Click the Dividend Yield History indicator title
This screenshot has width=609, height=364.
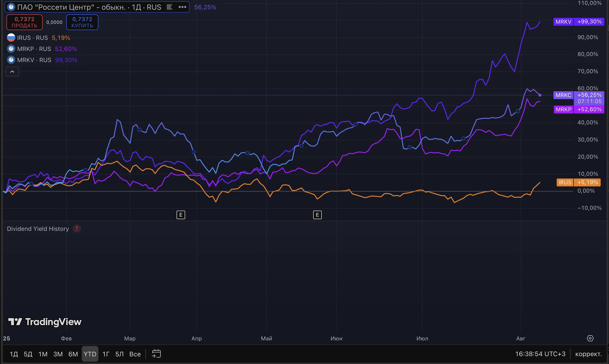coord(38,229)
